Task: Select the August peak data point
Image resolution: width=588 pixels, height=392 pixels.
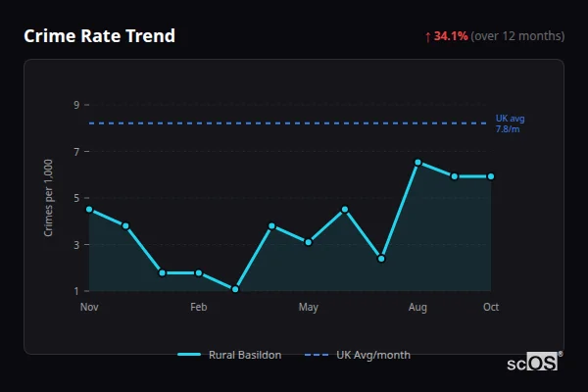Action: (x=417, y=163)
